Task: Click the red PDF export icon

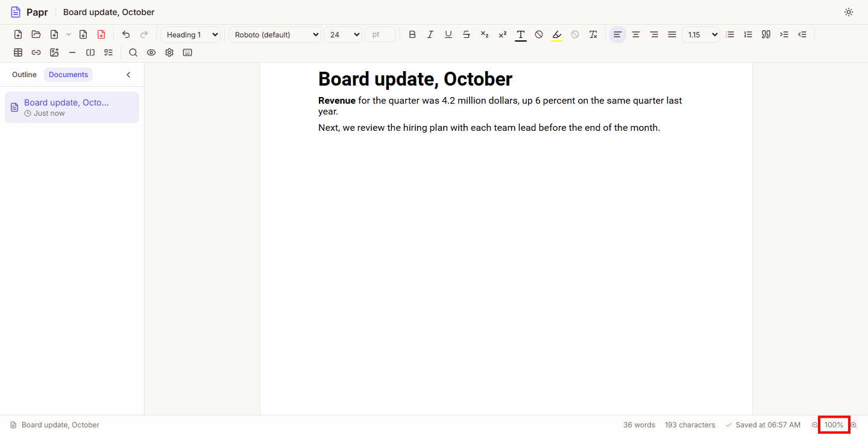Action: (101, 34)
